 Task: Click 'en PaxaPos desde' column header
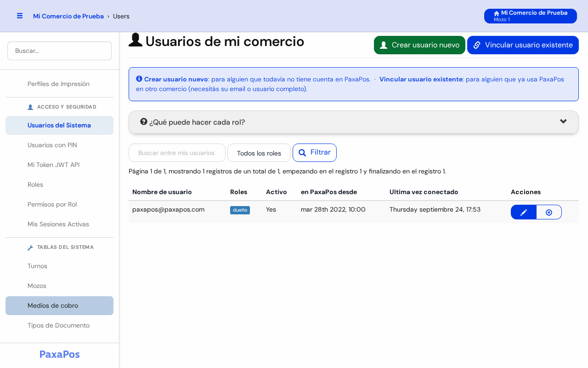tap(329, 192)
